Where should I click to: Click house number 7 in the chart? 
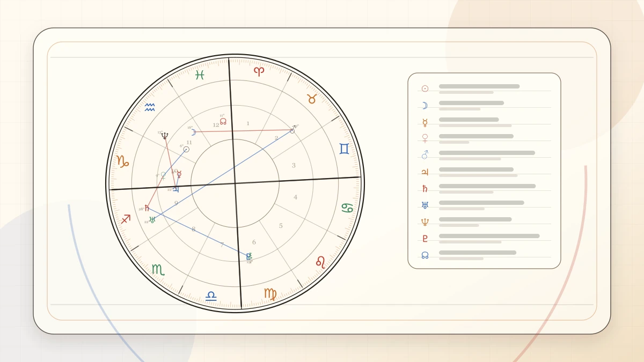point(222,245)
